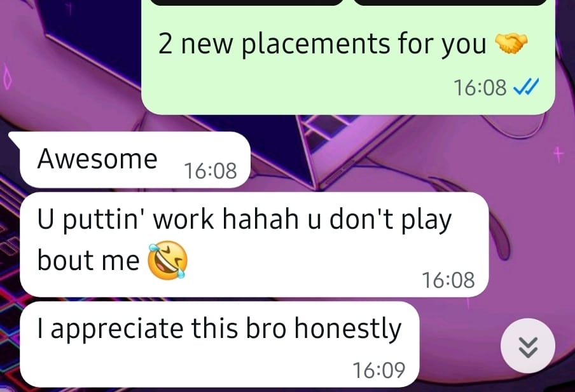Tap the 16:08 timestamp under 'bout me' message
Screen dimensions: 575x392
(x=448, y=280)
